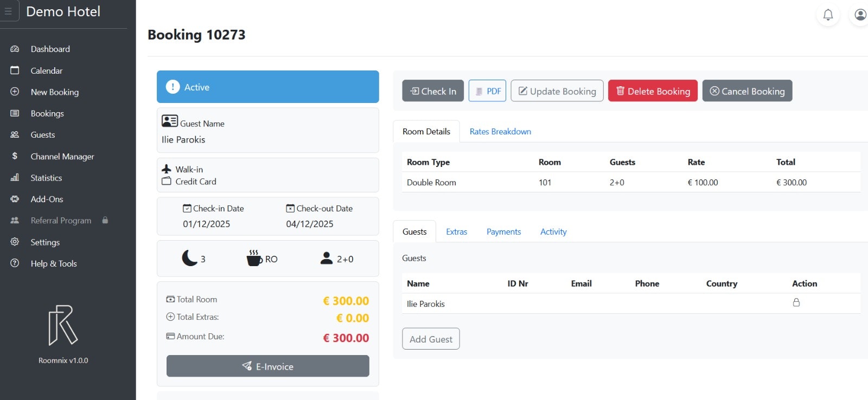Click the Double Room cell
The image size is (868, 400).
pos(431,183)
